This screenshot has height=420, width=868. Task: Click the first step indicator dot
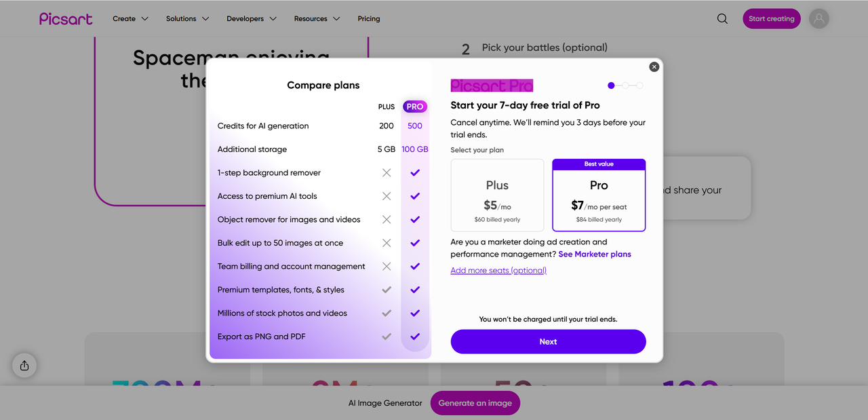pos(611,85)
